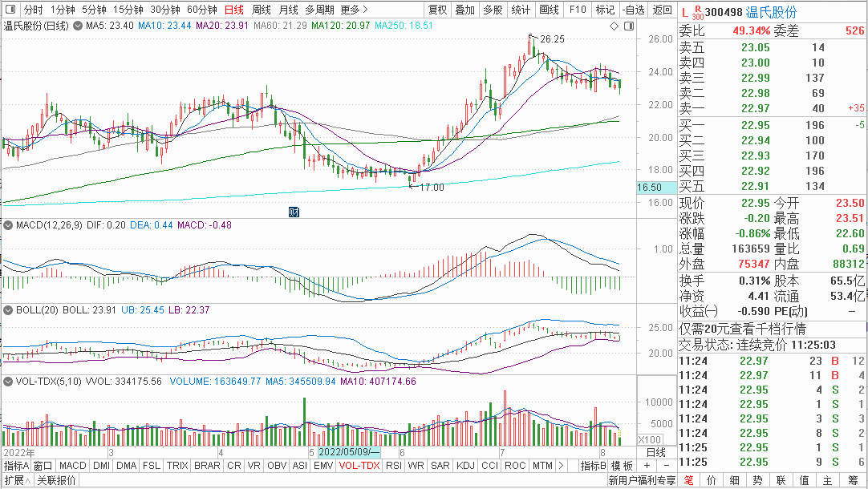This screenshot has width=868, height=489.
Task: Toggle the side panel icon beside the diamond
Action: pyautogui.click(x=629, y=26)
